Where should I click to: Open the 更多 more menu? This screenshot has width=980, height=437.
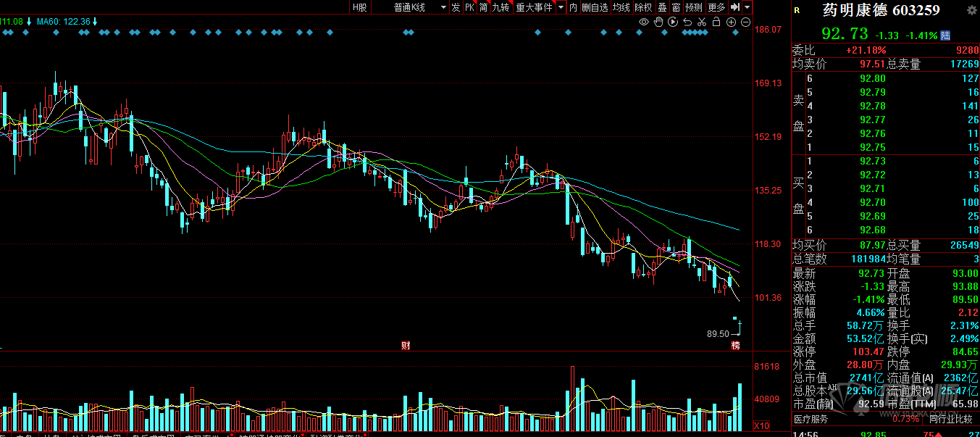[716, 7]
